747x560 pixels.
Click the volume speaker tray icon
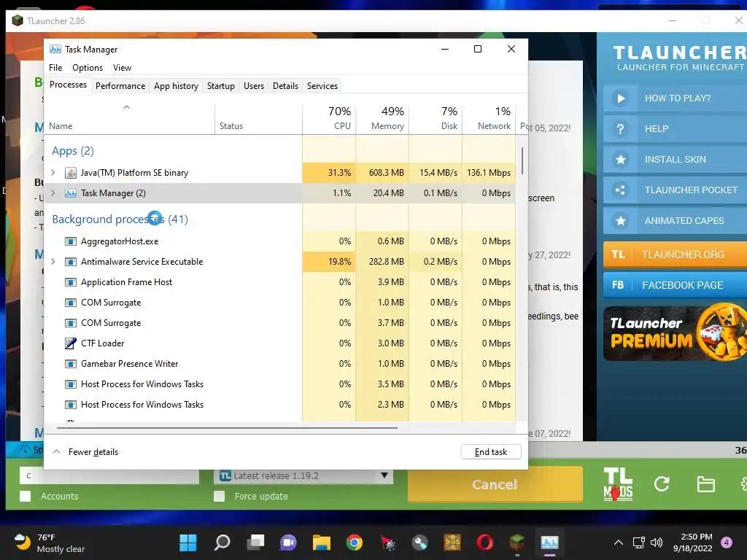[x=657, y=542]
